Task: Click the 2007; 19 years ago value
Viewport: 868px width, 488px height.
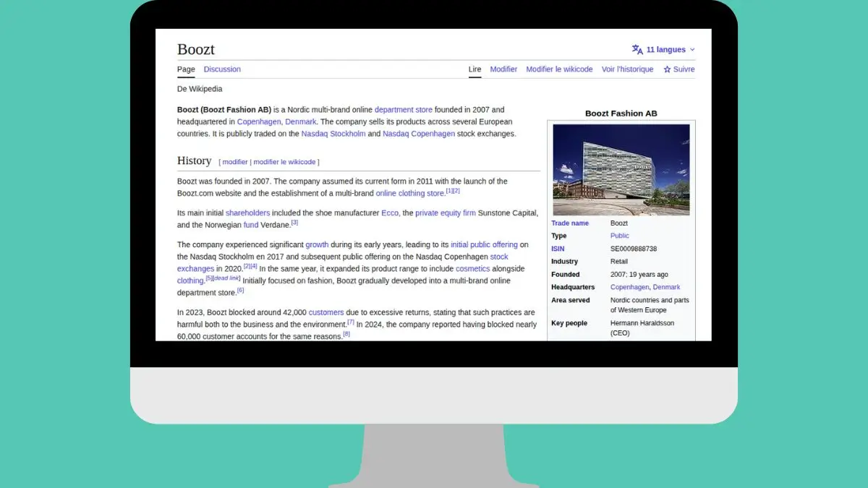Action: point(639,275)
